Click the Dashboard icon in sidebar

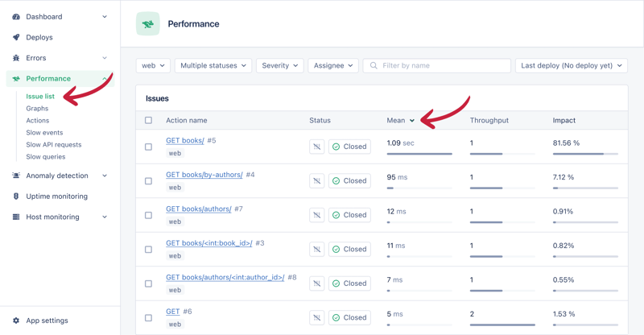16,17
